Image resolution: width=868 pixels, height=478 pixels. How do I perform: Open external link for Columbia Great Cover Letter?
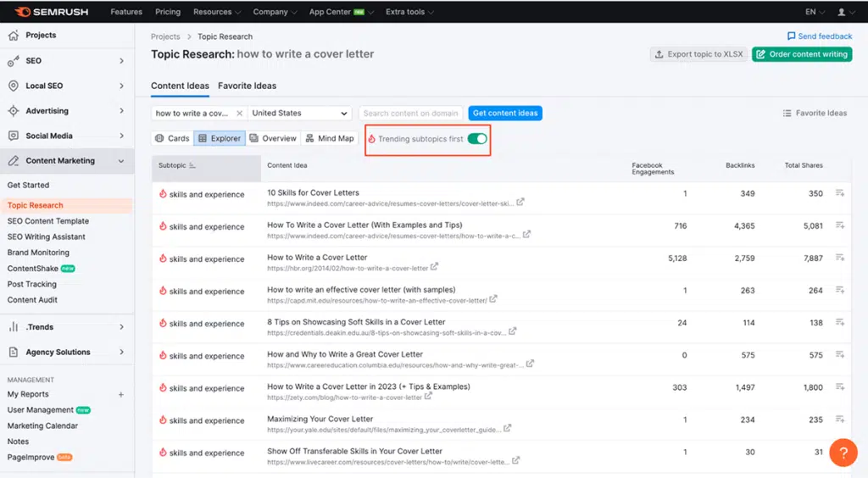click(530, 364)
